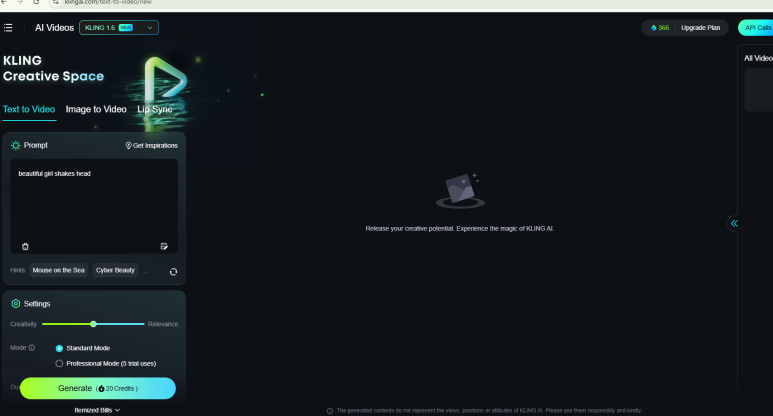Switch to the Lip Sync tab
Image resolution: width=773 pixels, height=416 pixels.
tap(155, 109)
